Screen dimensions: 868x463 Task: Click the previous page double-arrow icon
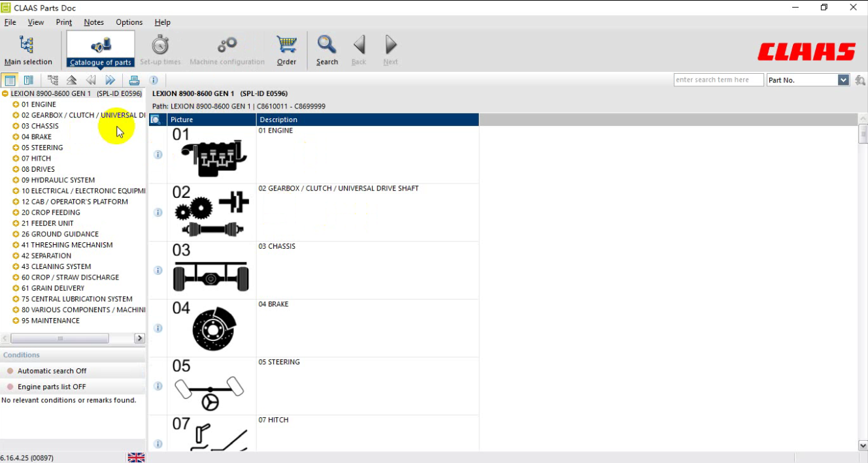[91, 80]
